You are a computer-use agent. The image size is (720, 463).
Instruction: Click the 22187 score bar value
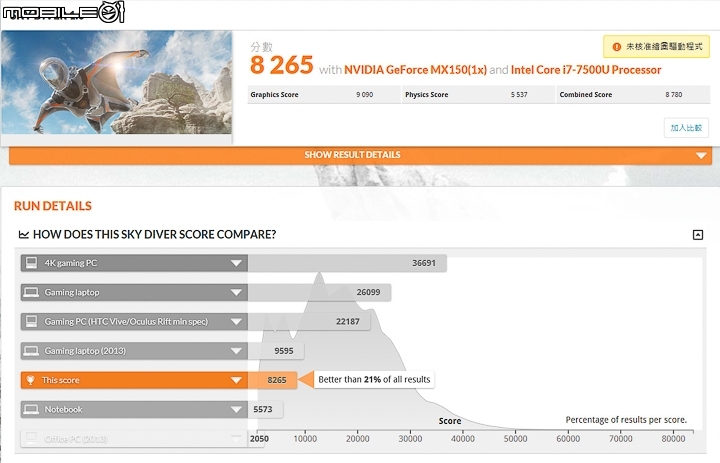pyautogui.click(x=348, y=322)
